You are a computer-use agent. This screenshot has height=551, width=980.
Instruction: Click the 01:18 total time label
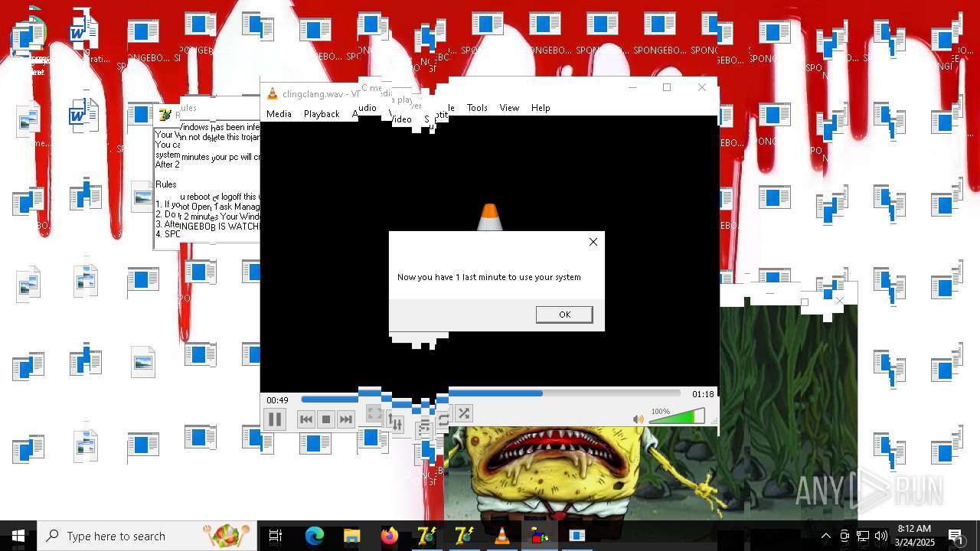(x=703, y=394)
